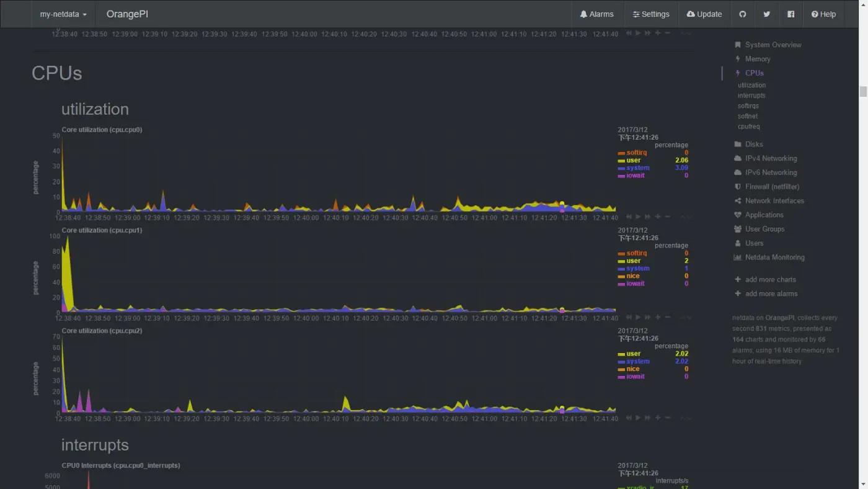Open the Alarms panel
The height and width of the screenshot is (489, 868).
click(596, 14)
